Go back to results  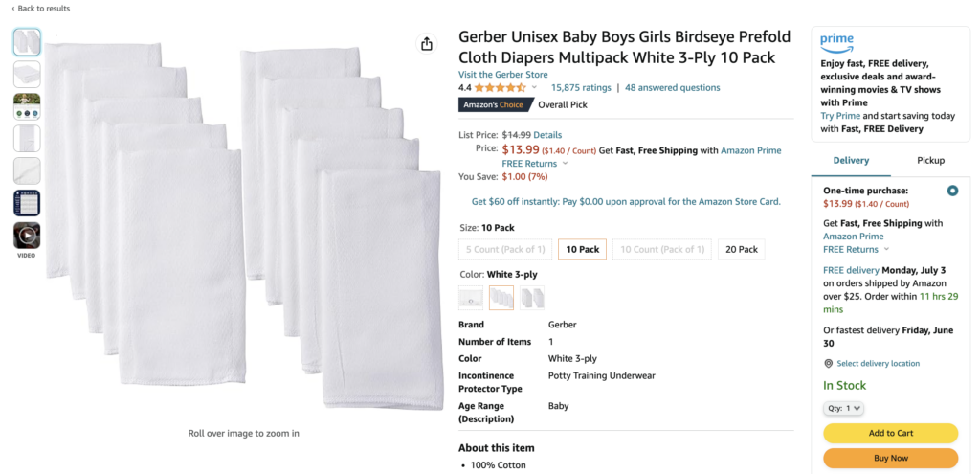[41, 9]
